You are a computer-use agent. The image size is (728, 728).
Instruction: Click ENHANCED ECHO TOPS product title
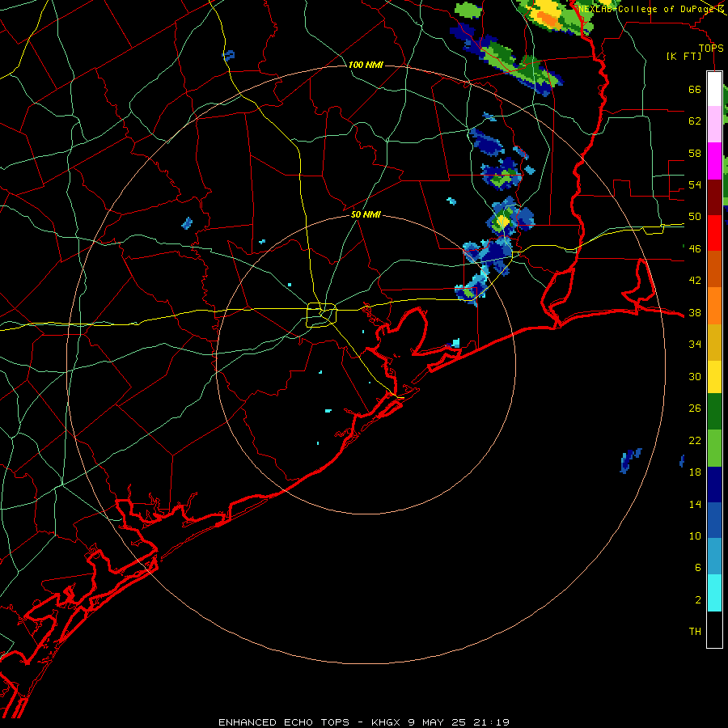[284, 722]
